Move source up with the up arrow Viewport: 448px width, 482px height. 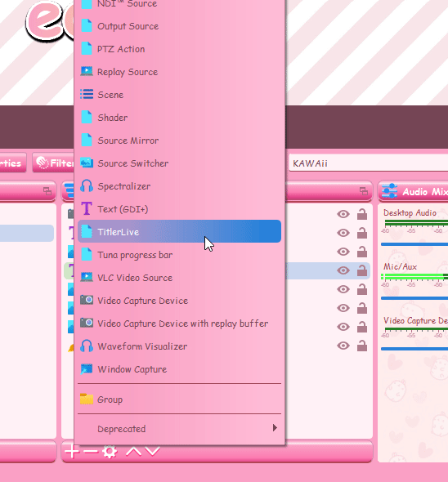coord(133,451)
